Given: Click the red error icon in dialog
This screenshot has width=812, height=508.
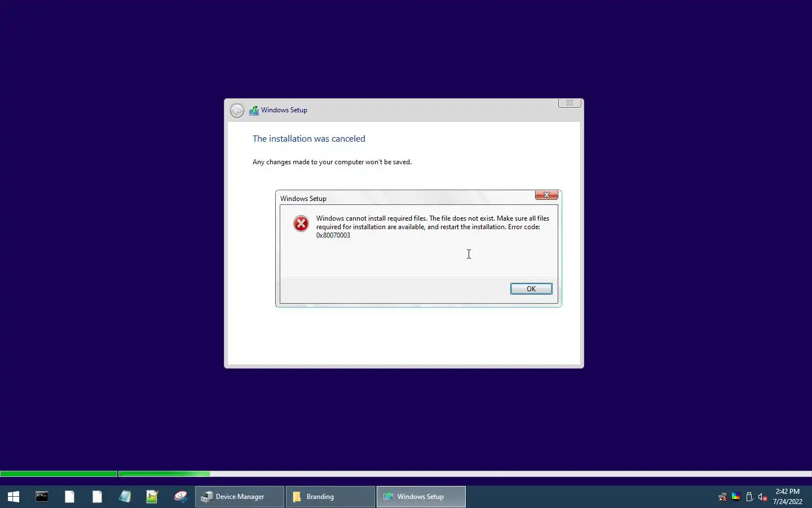Looking at the screenshot, I should pos(301,224).
